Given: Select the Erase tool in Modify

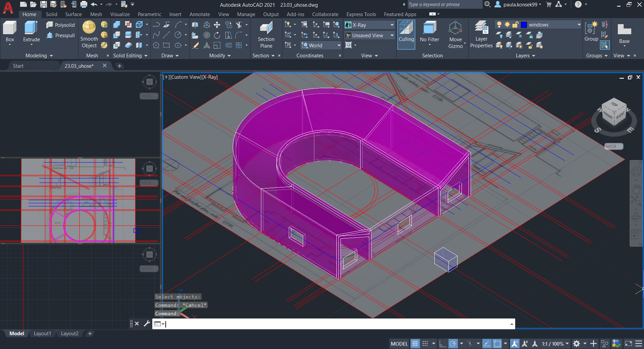Looking at the screenshot, I should click(x=195, y=45).
